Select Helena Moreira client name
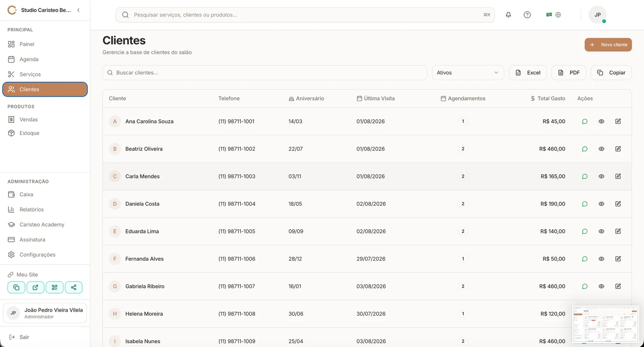This screenshot has width=644, height=347. (144, 314)
